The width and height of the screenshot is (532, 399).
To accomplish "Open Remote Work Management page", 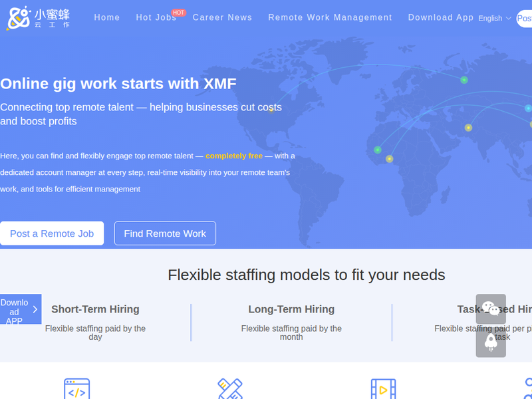I will coord(330,18).
